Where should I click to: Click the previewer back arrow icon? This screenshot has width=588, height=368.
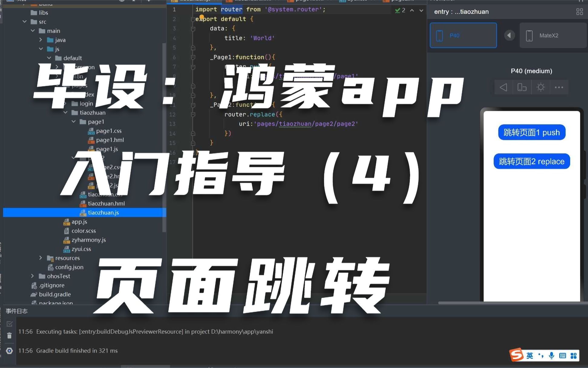click(503, 88)
